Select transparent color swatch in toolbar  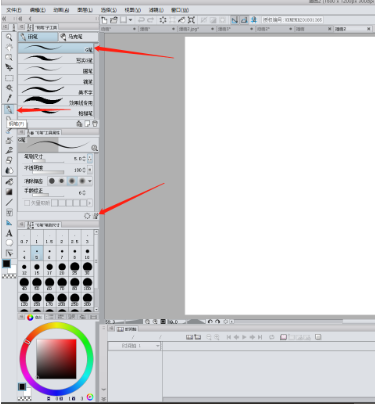coord(9,276)
